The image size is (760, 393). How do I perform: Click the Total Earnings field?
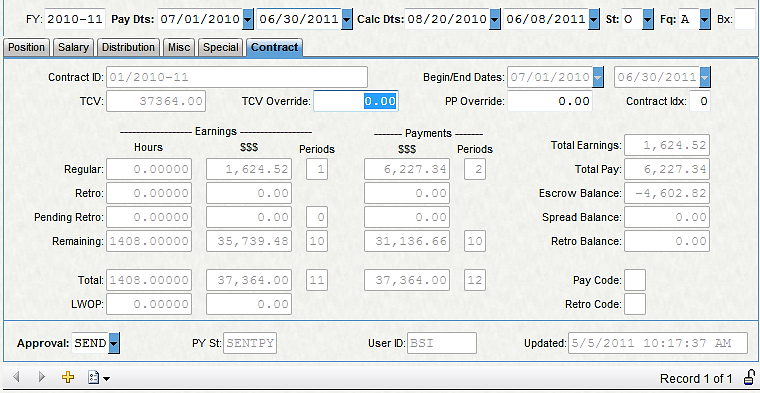(667, 145)
